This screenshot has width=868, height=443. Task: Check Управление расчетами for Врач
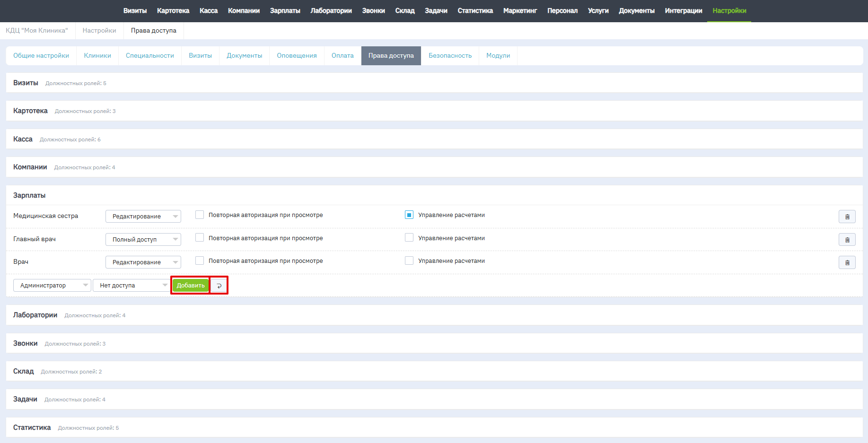409,261
